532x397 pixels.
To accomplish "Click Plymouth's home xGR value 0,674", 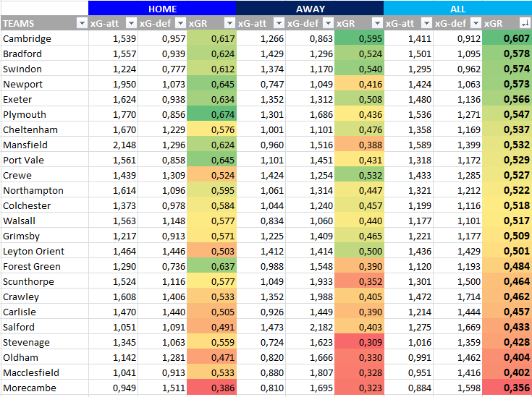I will coord(211,114).
